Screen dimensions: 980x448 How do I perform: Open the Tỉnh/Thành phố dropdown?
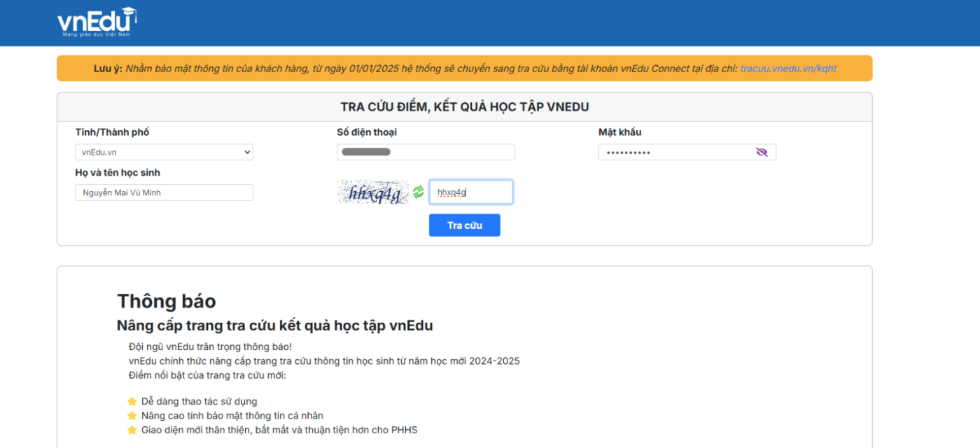click(x=164, y=152)
